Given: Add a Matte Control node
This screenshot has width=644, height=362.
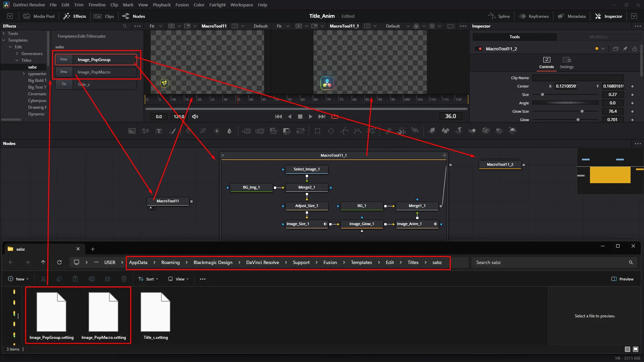Looking at the screenshot, I should (287, 131).
